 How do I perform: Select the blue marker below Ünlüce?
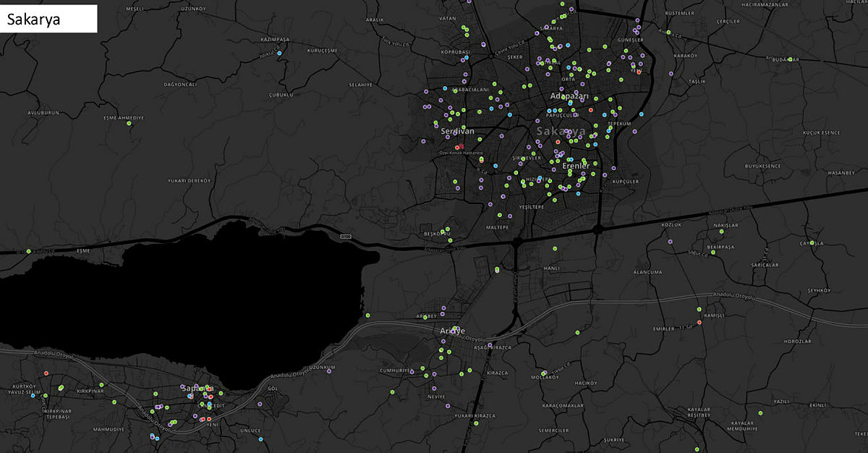point(262,441)
